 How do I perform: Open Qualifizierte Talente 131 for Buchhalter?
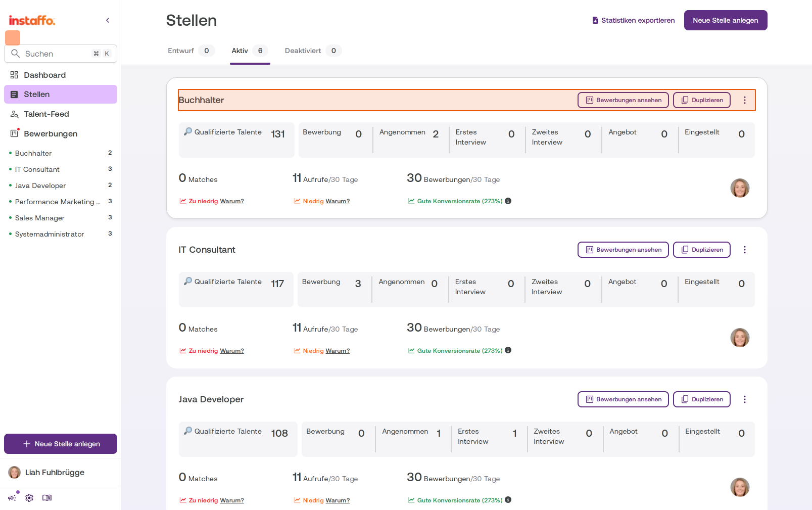coord(236,140)
